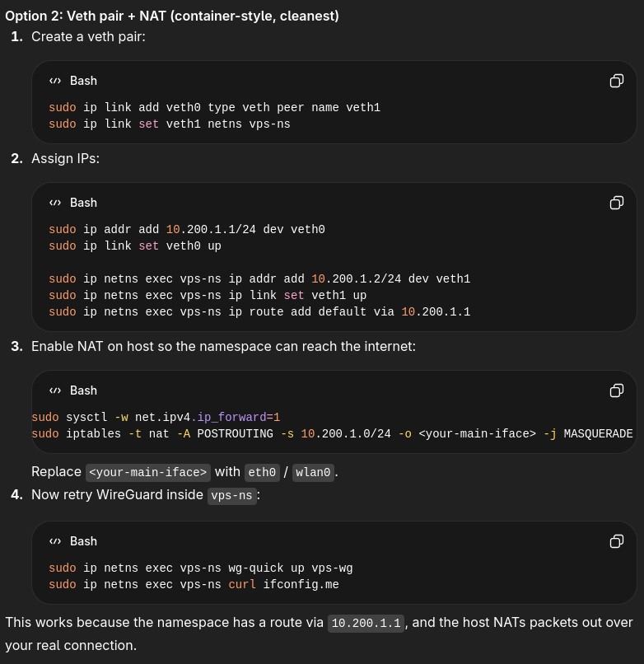Screen dimensions: 644x664
Task: Click line 'curl ifconfig.me'
Action: point(194,585)
